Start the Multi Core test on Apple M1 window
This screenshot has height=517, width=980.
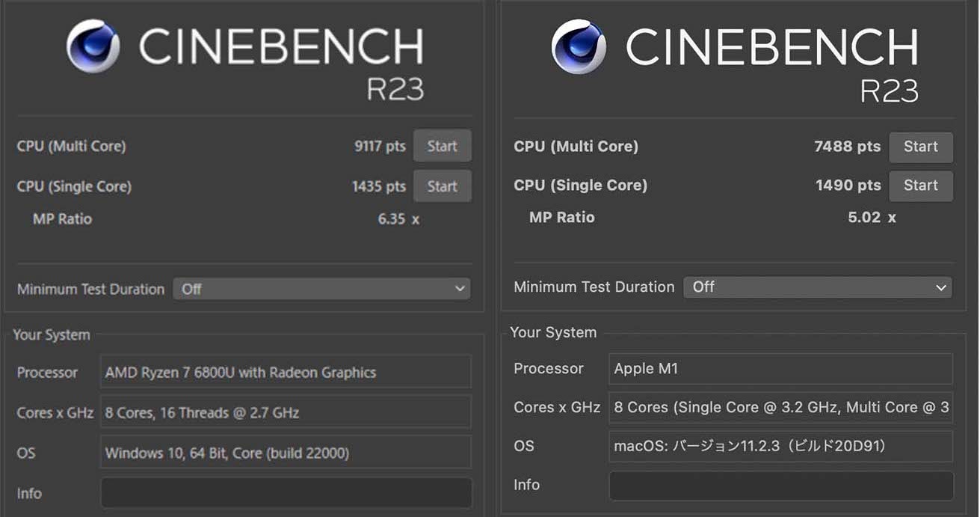921,147
